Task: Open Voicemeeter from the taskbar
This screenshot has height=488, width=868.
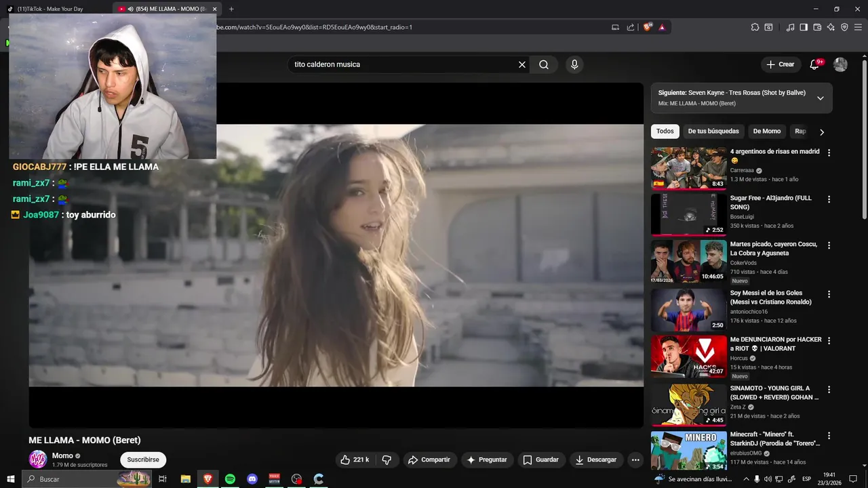Action: coord(274,479)
